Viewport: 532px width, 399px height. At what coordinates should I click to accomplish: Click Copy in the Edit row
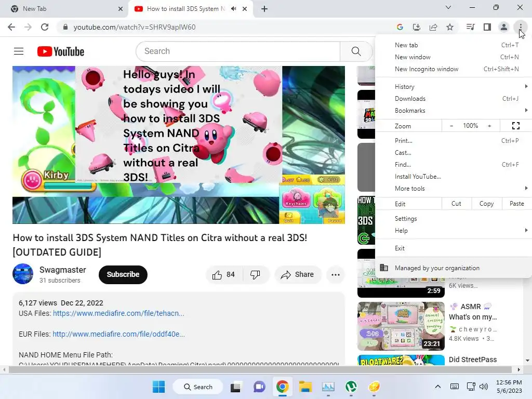click(x=486, y=204)
